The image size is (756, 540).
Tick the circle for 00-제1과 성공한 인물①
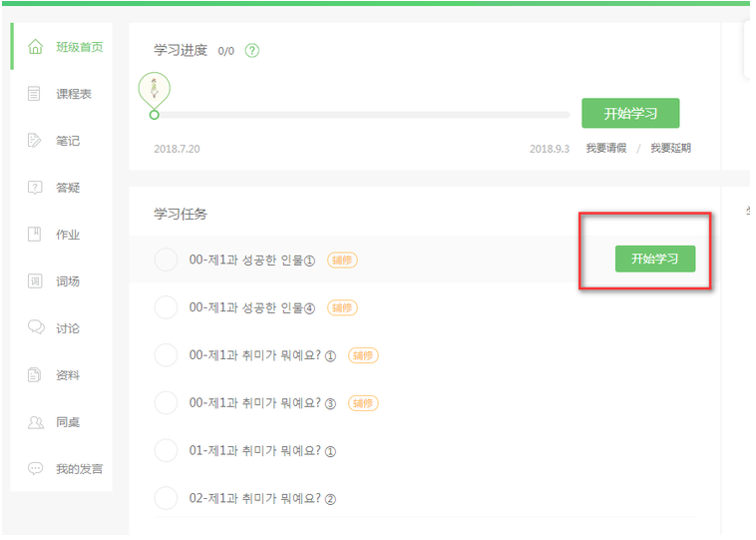[x=166, y=261]
